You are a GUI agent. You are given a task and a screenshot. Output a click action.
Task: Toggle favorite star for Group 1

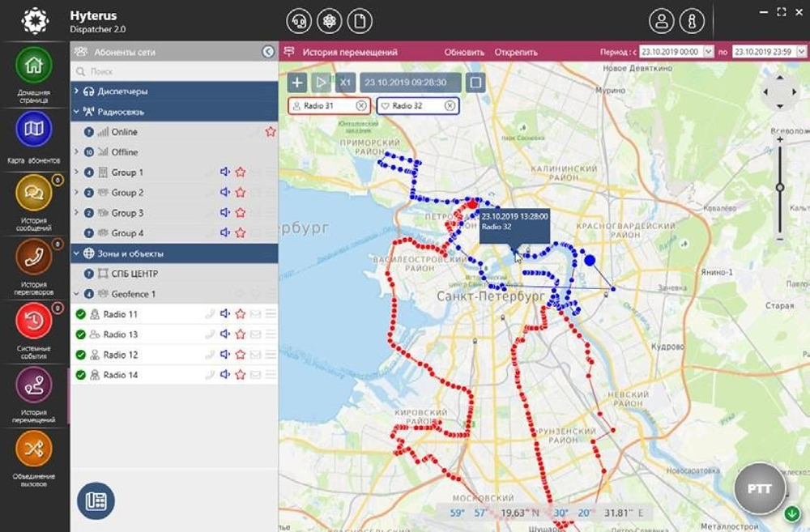[x=241, y=172]
